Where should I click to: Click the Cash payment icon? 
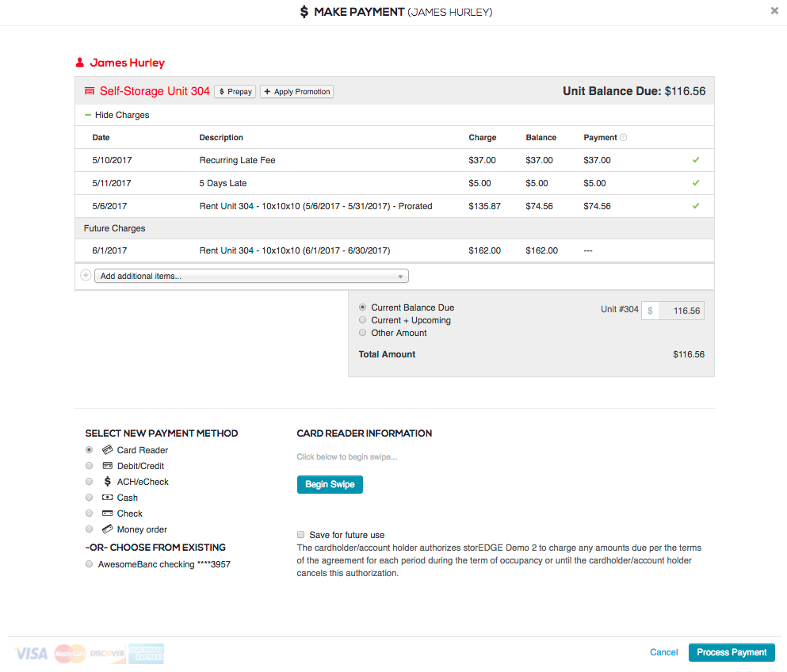(107, 497)
